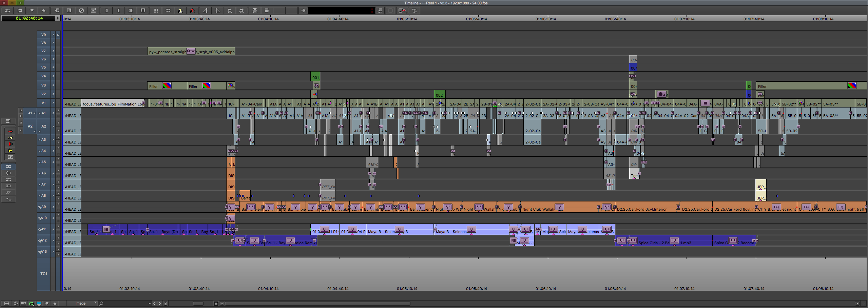Open the search field dropdown arrow
This screenshot has width=868, height=308.
[150, 304]
